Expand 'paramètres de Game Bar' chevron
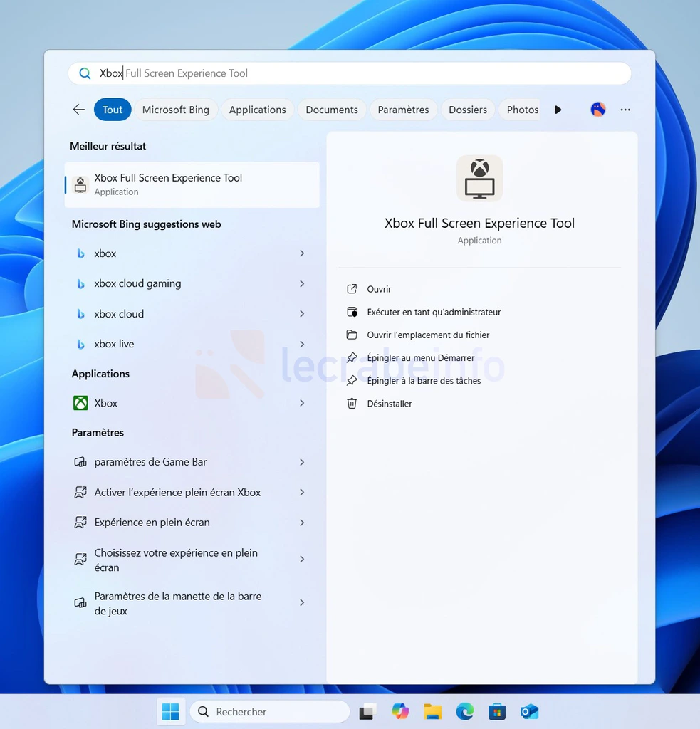Image resolution: width=700 pixels, height=729 pixels. pyautogui.click(x=302, y=462)
